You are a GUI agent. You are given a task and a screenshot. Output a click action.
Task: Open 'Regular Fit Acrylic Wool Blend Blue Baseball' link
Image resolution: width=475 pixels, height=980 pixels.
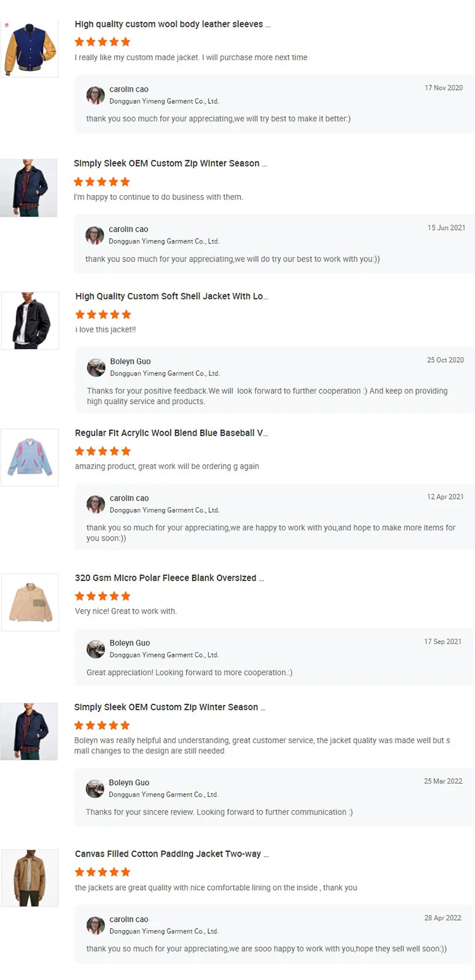(x=171, y=433)
